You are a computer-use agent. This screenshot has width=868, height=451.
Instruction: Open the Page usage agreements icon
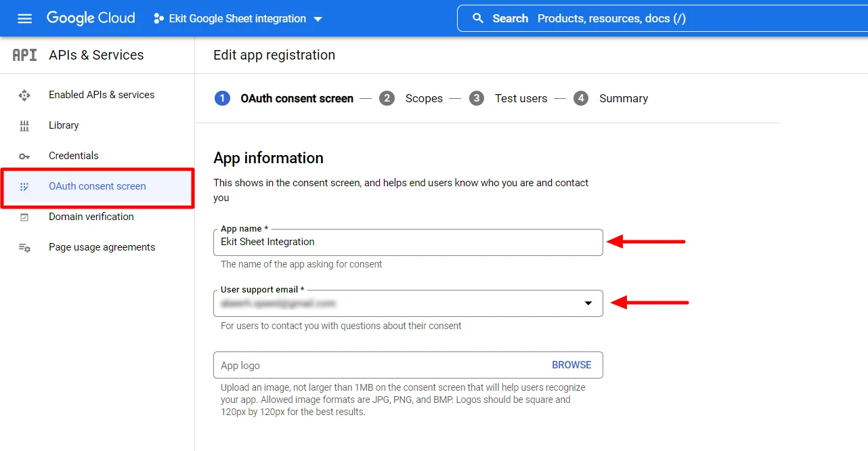pos(24,247)
